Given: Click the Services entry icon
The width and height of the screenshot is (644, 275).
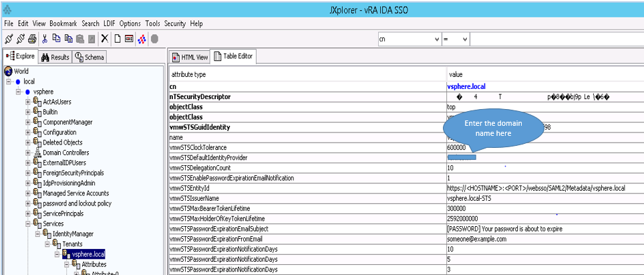Looking at the screenshot, I should (x=37, y=223).
